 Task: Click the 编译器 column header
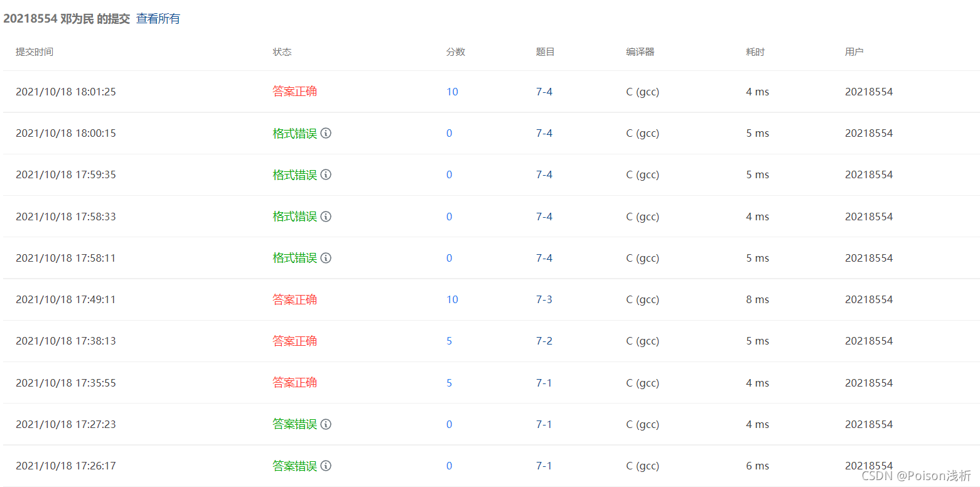pyautogui.click(x=640, y=52)
